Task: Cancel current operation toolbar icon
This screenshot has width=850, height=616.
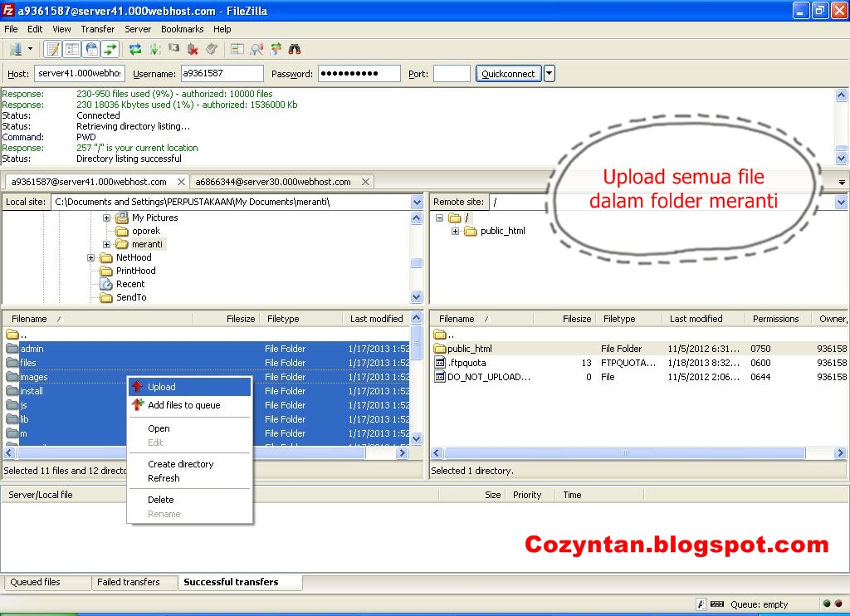Action: click(173, 49)
